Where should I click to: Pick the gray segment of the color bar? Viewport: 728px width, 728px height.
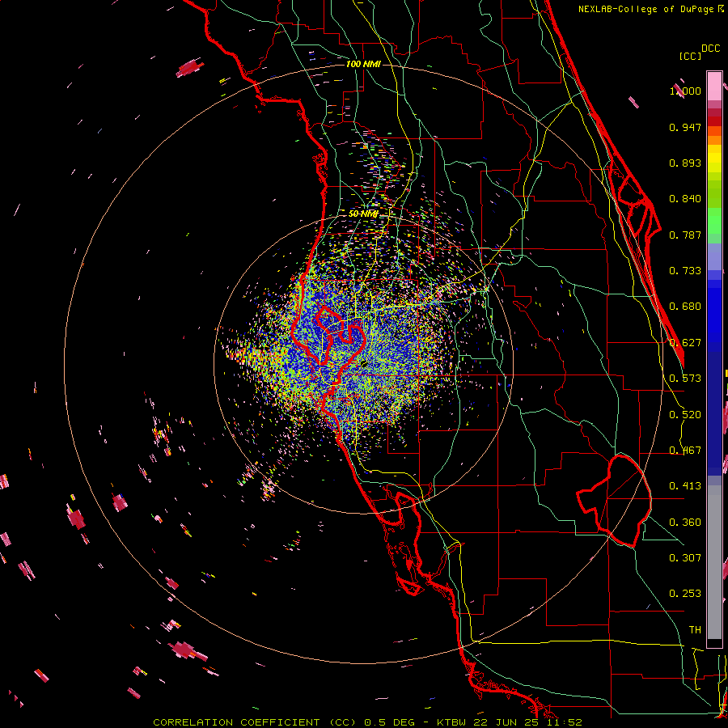714,562
